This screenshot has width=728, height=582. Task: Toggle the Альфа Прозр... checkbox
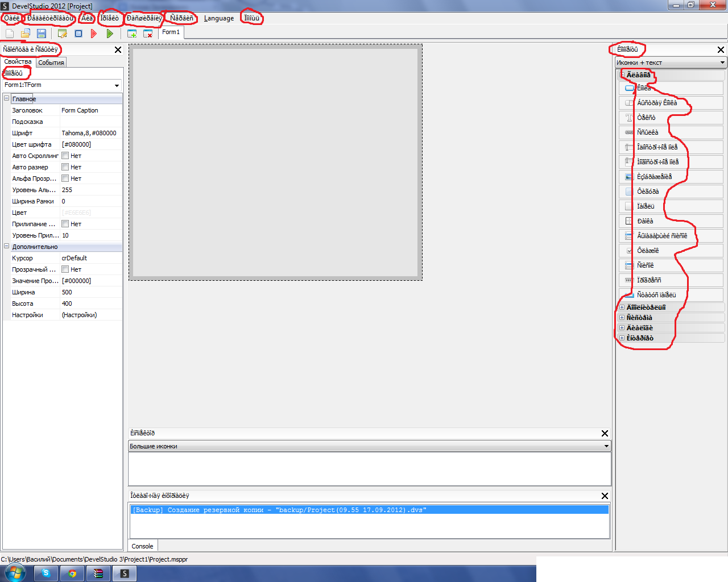pyautogui.click(x=65, y=178)
